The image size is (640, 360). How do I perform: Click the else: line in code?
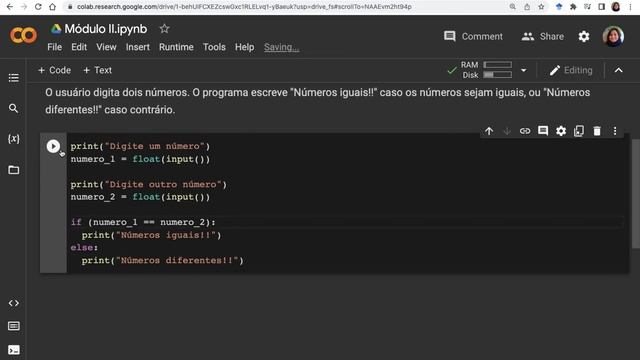(x=84, y=248)
